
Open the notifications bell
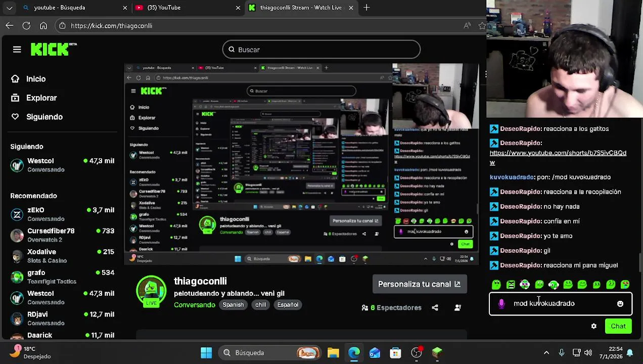[630, 352]
